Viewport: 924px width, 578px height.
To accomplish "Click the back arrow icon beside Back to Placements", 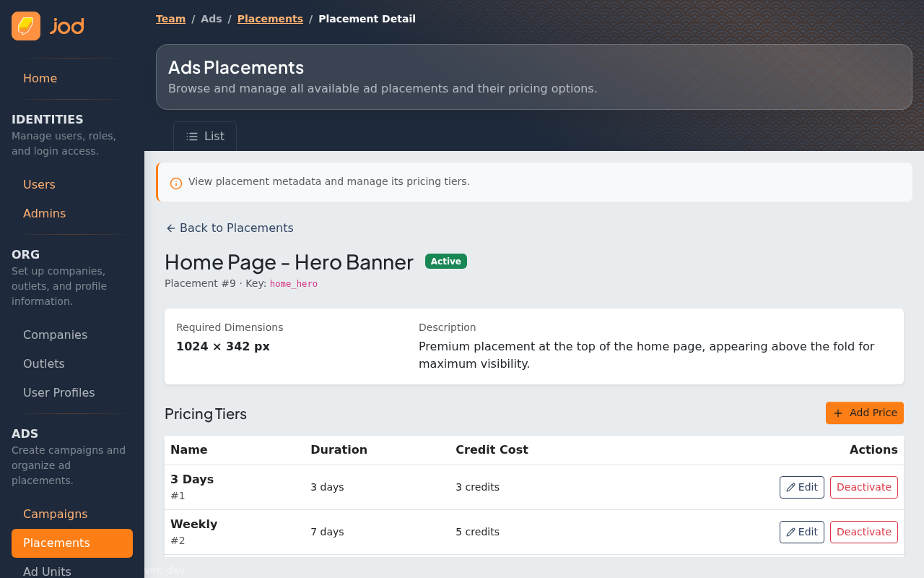I will coord(170,228).
